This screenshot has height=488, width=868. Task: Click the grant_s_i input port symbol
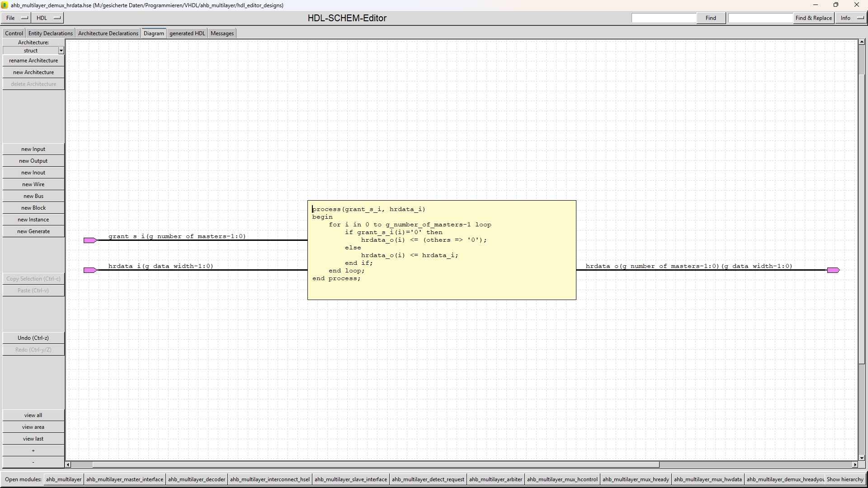pos(90,240)
